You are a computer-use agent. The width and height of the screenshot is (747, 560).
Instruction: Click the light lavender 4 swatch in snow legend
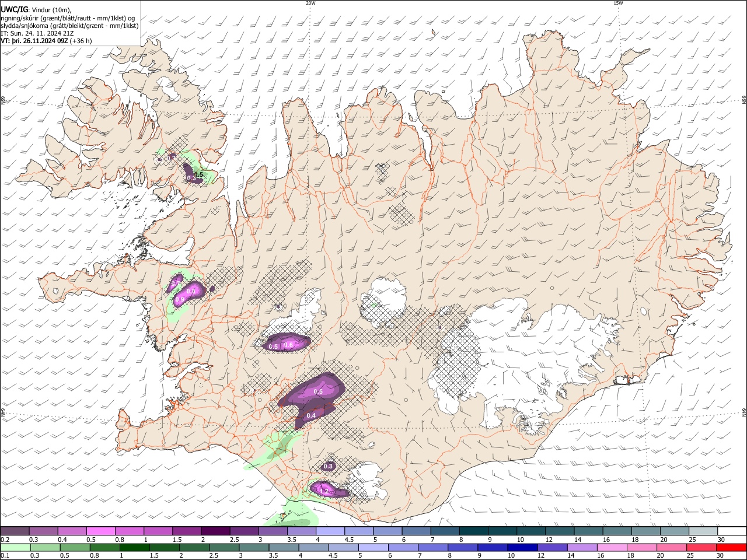330,531
